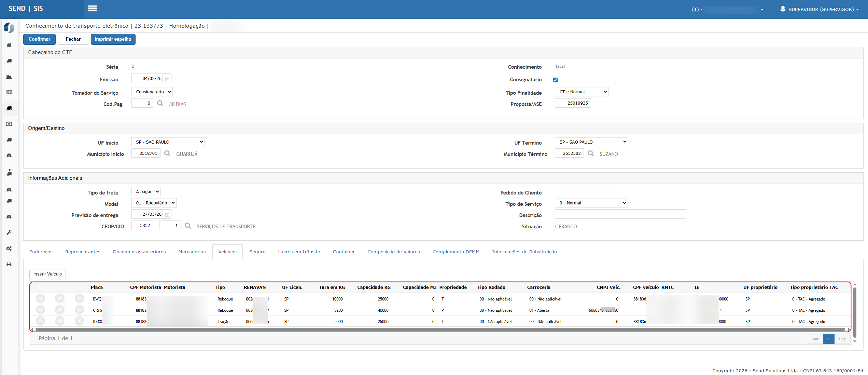Open the hamburger menu in header
Screen dimensions: 868x375
pyautogui.click(x=92, y=8)
